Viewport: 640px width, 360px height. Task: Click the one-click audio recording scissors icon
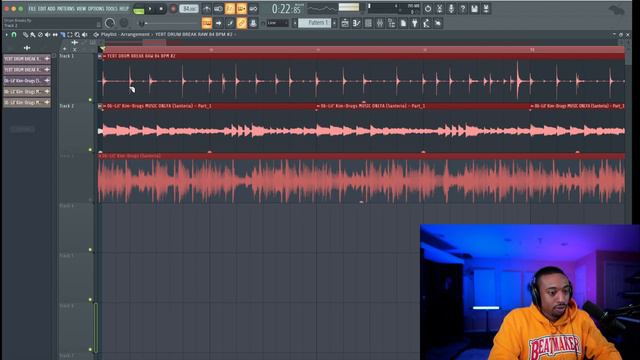439,9
